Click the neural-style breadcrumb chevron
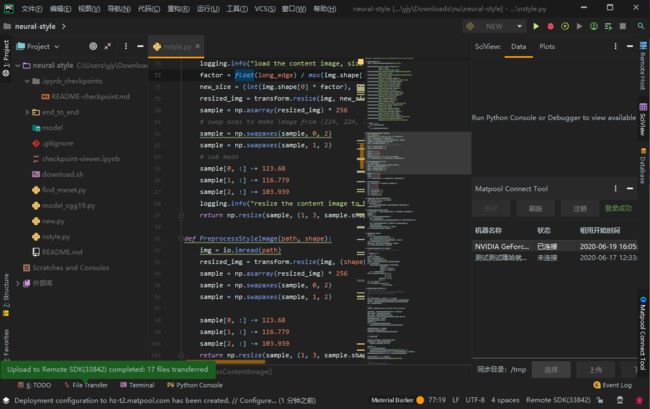Image resolution: width=650 pixels, height=409 pixels. 63,27
